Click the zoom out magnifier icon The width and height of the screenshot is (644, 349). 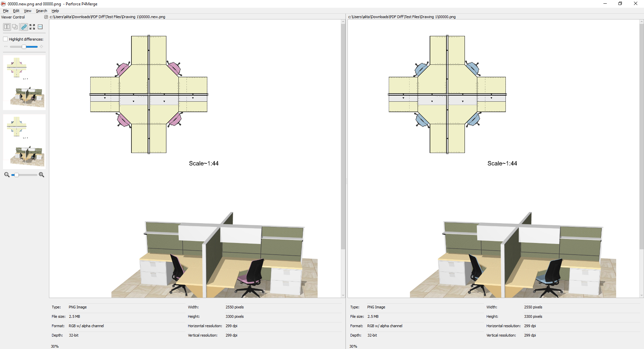point(7,175)
